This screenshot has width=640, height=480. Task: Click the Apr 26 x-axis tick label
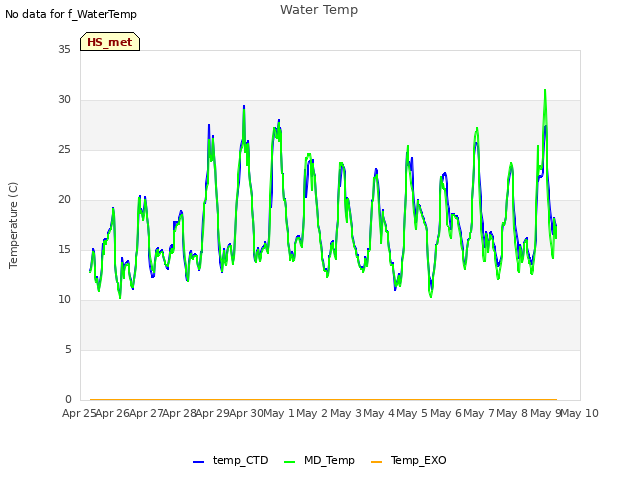tap(113, 413)
